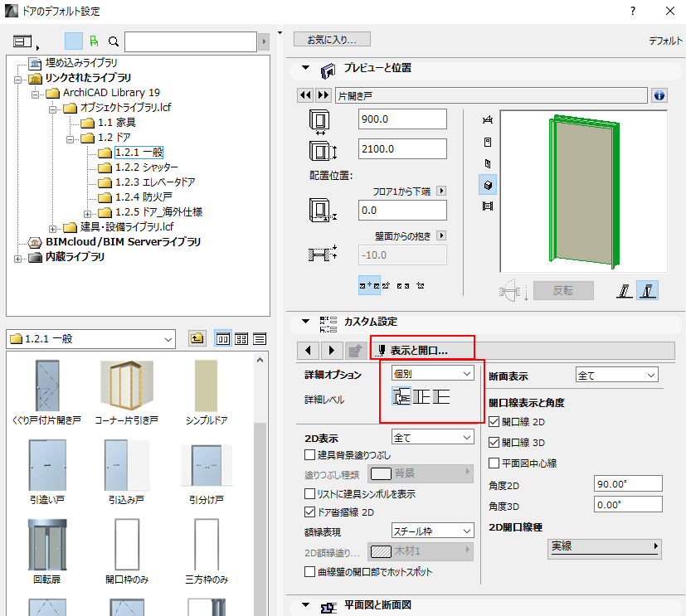Screen dimensions: 686x616
Task: Enable 平面図中心線 checkbox
Action: click(x=494, y=463)
